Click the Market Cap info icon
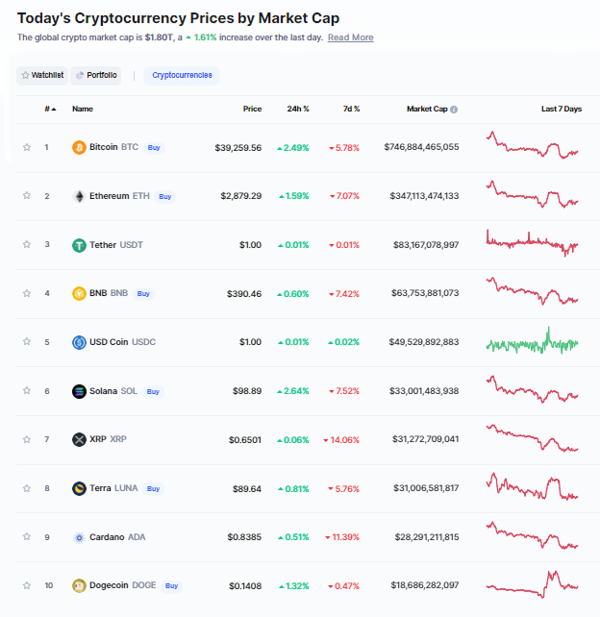600x617 pixels. pos(454,109)
